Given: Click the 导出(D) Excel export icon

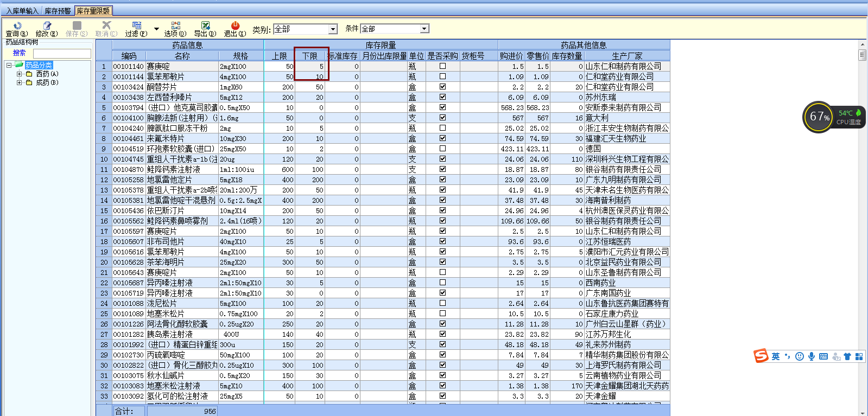Looking at the screenshot, I should pyautogui.click(x=205, y=25).
